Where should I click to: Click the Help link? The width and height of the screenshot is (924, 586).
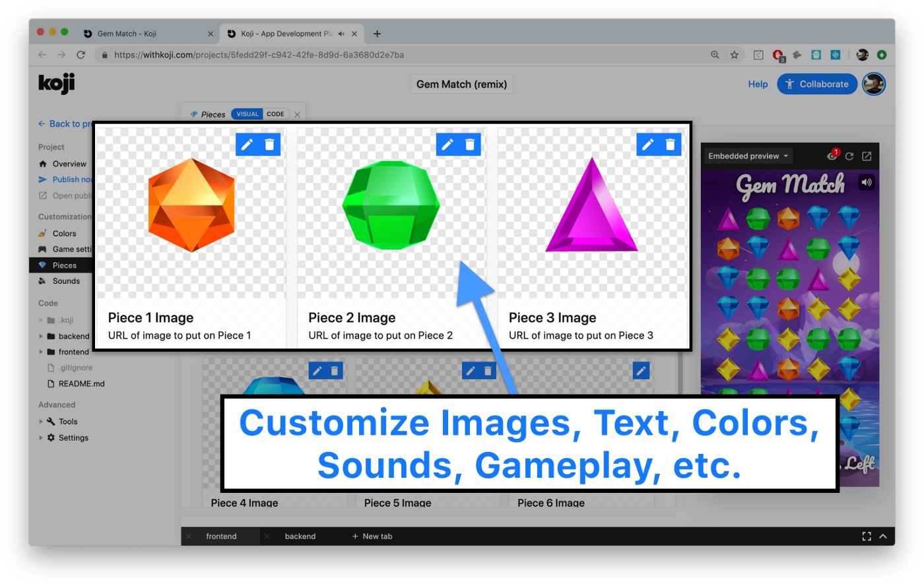pos(758,84)
